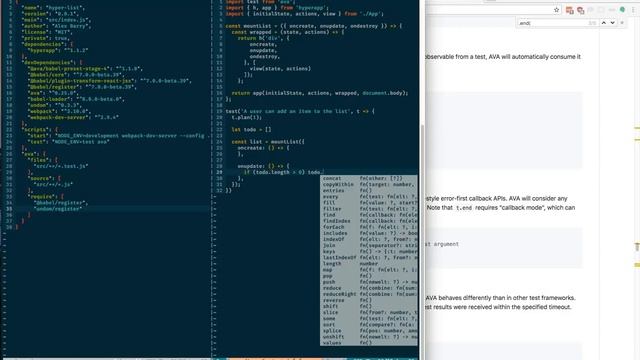Click the 't.end' inline code in browser
Image resolution: width=640 pixels, height=360 pixels.
point(464,208)
